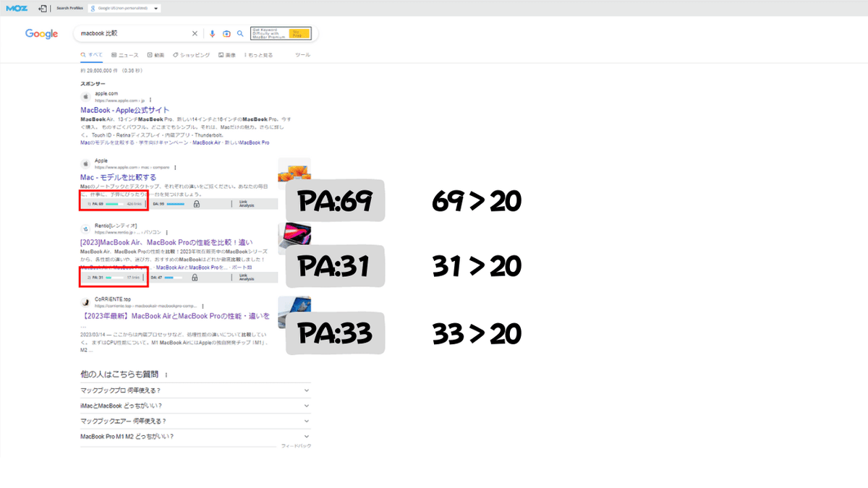
Task: Open the Mac - モデルを比較する result
Action: pyautogui.click(x=118, y=177)
